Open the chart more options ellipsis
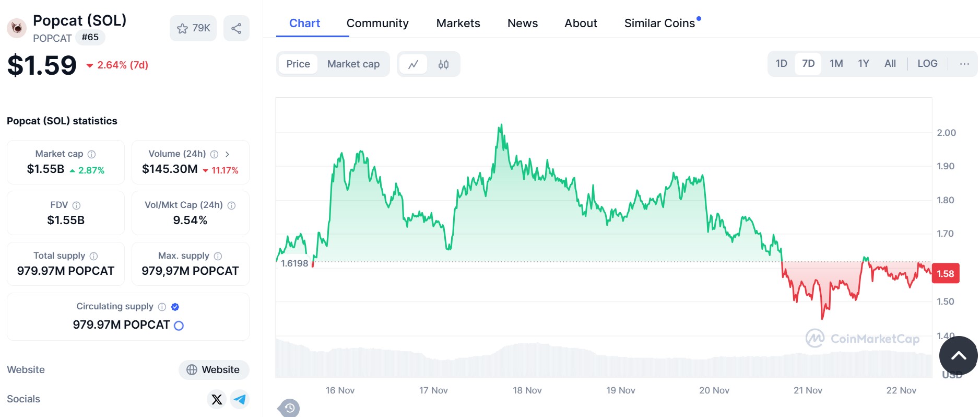980x417 pixels. point(964,64)
